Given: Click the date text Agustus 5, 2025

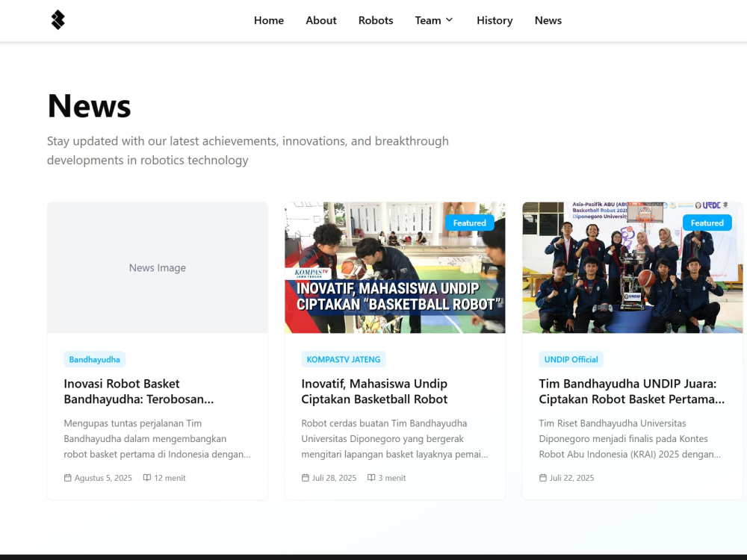Looking at the screenshot, I should (x=103, y=478).
